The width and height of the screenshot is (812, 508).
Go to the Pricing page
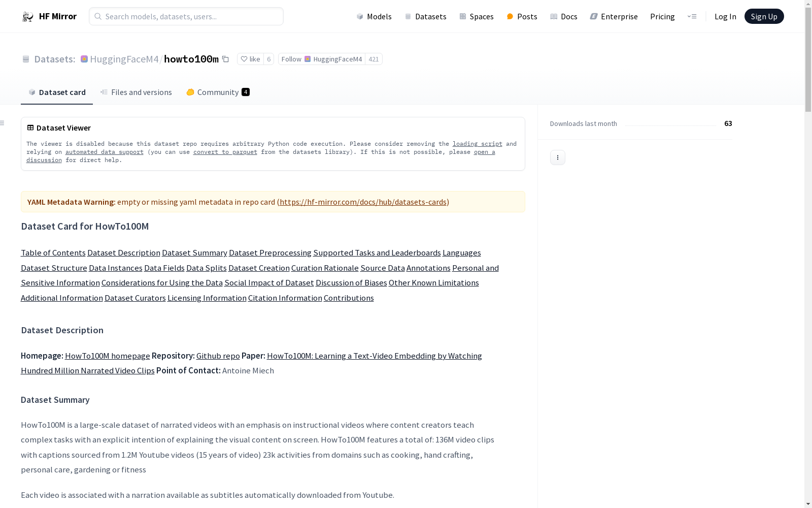pyautogui.click(x=662, y=17)
